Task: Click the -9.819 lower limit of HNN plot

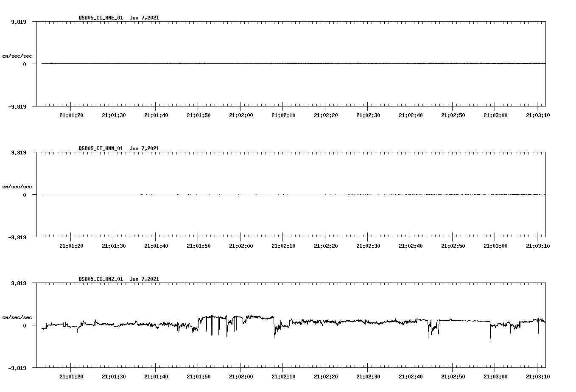Action: [x=17, y=238]
